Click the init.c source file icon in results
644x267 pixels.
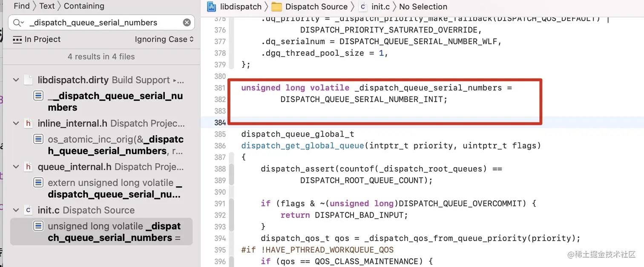click(x=28, y=210)
